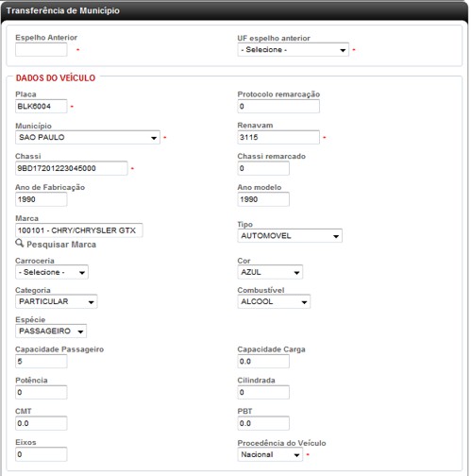Select the Marca field with CHRYSLER GTX
Viewport: 471px width, 476px height.
click(79, 230)
